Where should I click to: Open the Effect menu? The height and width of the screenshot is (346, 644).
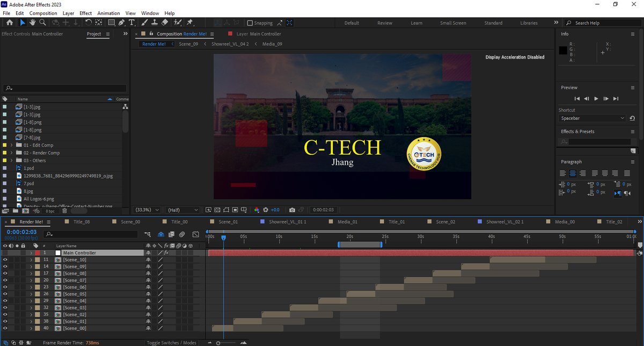click(85, 13)
